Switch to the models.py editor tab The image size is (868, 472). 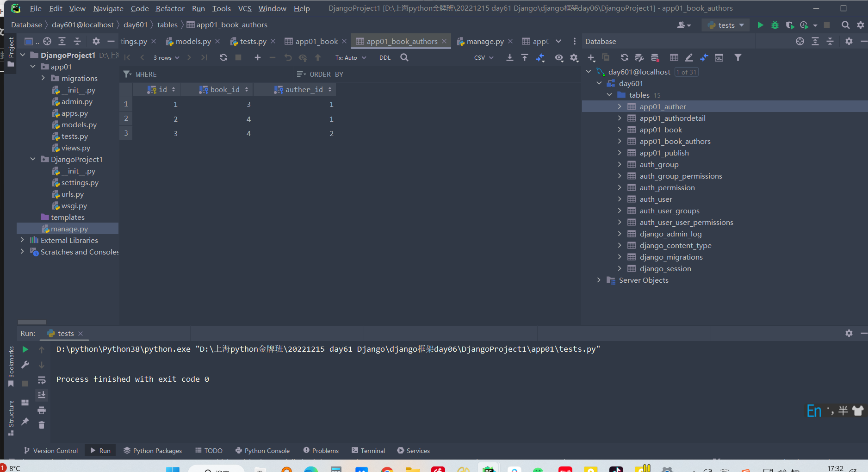coord(193,41)
